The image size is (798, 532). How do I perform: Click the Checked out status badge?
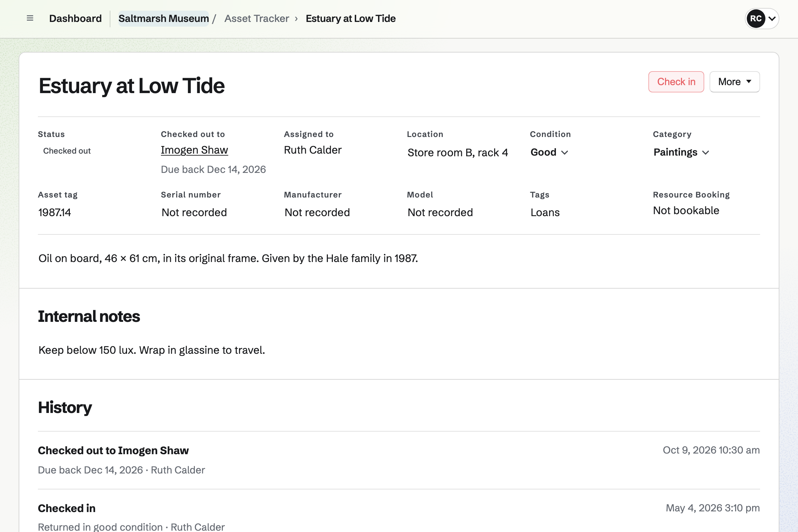67,151
